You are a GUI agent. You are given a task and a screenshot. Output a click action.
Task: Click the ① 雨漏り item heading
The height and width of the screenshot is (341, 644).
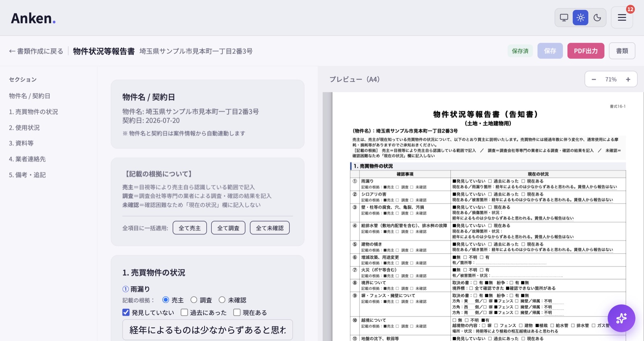[x=136, y=289]
